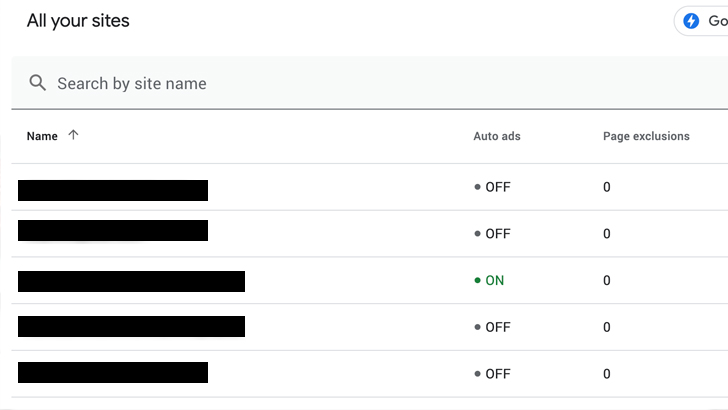Click the blue lightning bolt icon
This screenshot has width=728, height=410.
click(x=691, y=21)
